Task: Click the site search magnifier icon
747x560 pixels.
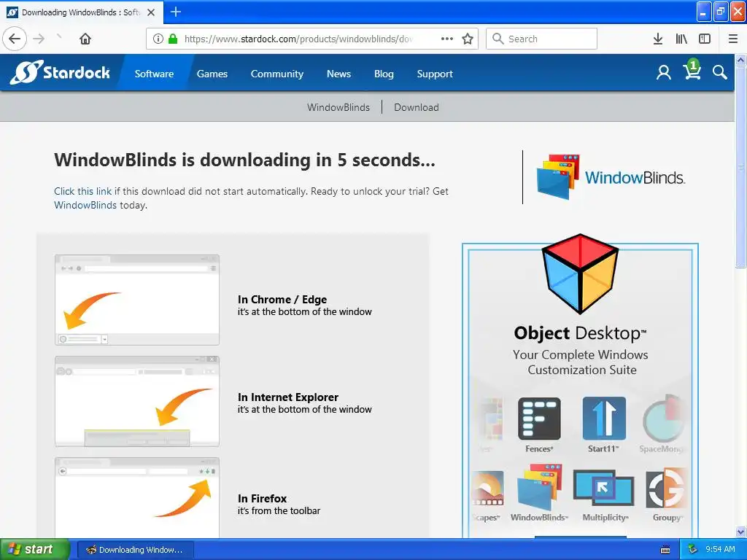Action: click(720, 72)
